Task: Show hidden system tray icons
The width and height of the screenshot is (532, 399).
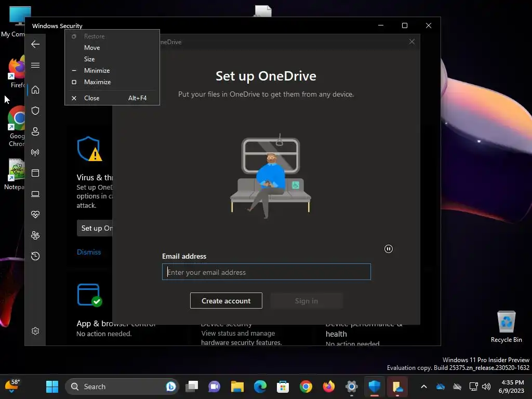Action: (424, 387)
